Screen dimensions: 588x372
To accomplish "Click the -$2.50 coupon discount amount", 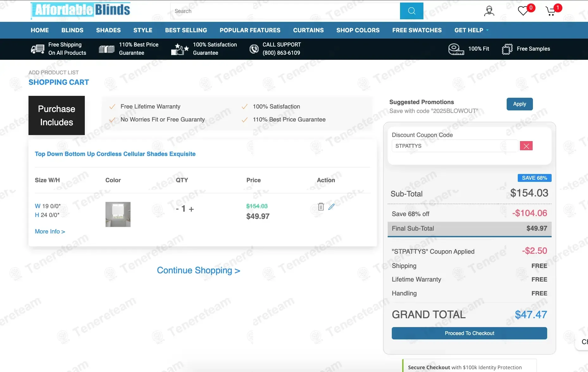I will [535, 251].
